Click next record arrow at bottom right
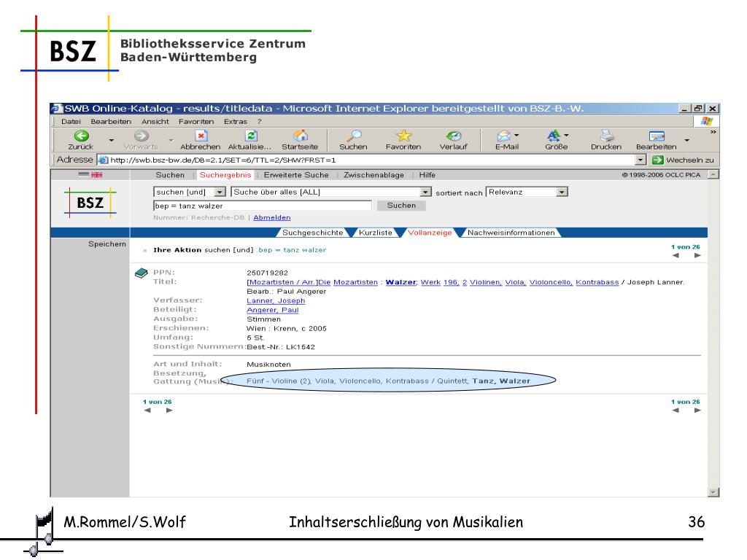 point(697,411)
